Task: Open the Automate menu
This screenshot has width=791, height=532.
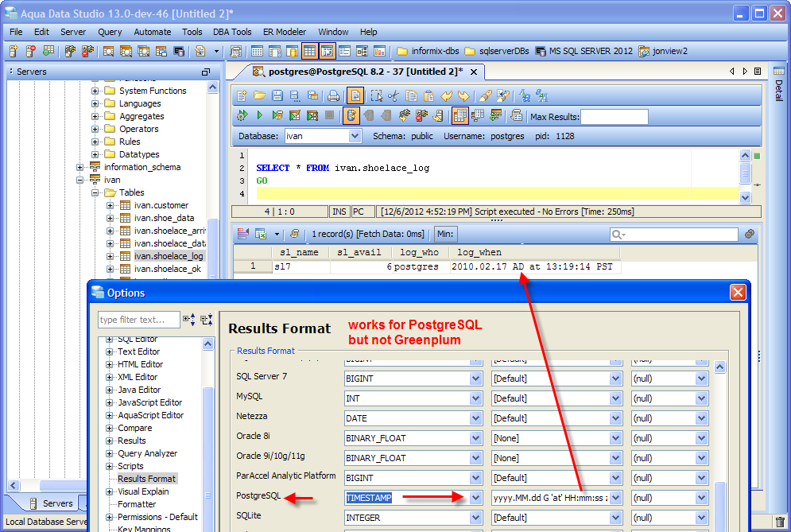Action: coord(153,32)
